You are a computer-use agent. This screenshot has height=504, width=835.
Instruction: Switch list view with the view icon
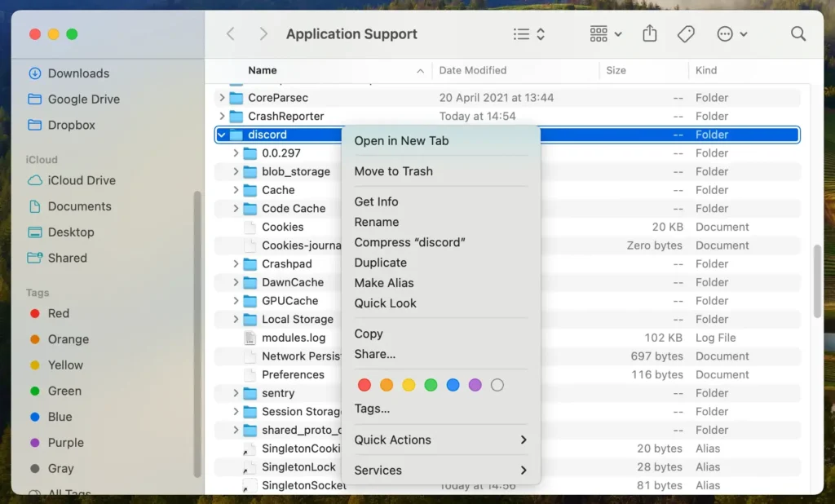pos(528,34)
